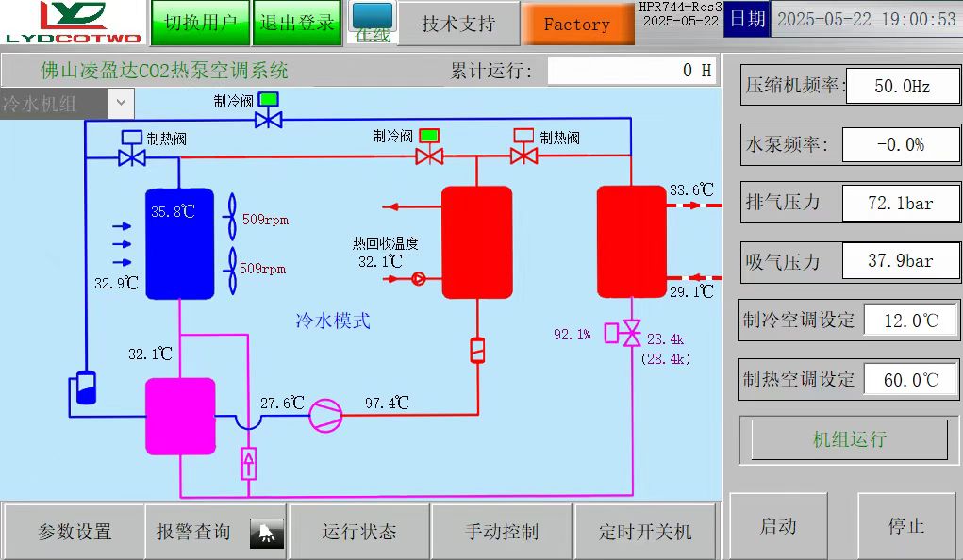Open the 报警查询 alarm query page
The height and width of the screenshot is (560, 963).
click(x=216, y=532)
